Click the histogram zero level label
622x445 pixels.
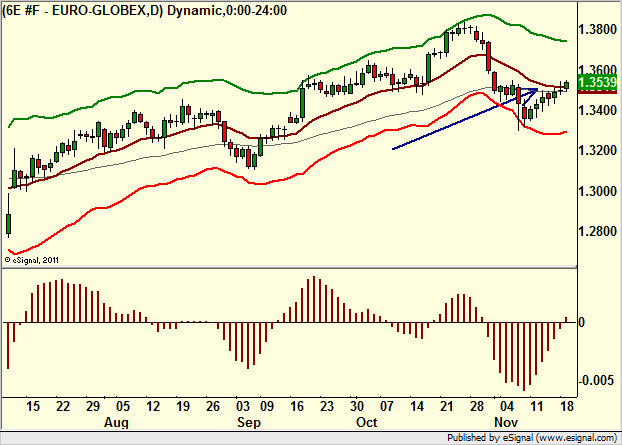[582, 322]
